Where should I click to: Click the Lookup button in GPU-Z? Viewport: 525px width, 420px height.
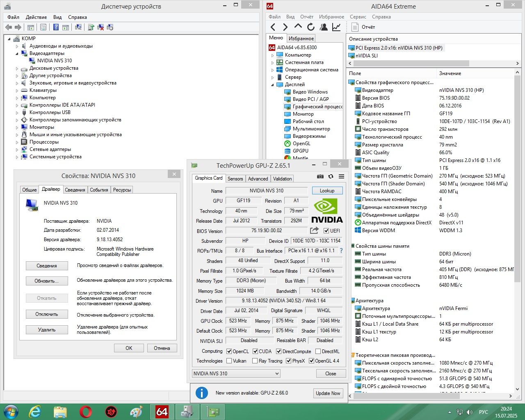click(327, 191)
